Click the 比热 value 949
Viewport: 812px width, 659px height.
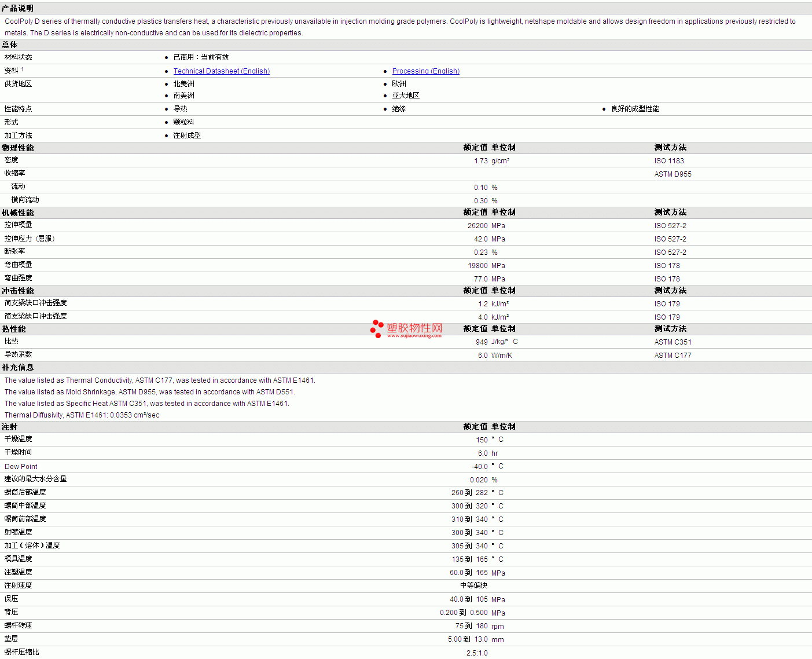pyautogui.click(x=482, y=342)
